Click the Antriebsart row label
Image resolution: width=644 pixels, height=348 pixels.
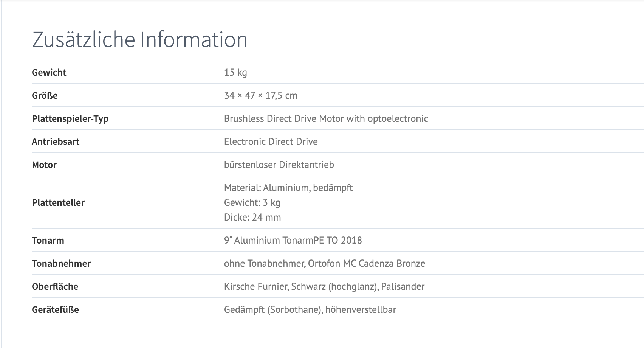point(56,142)
